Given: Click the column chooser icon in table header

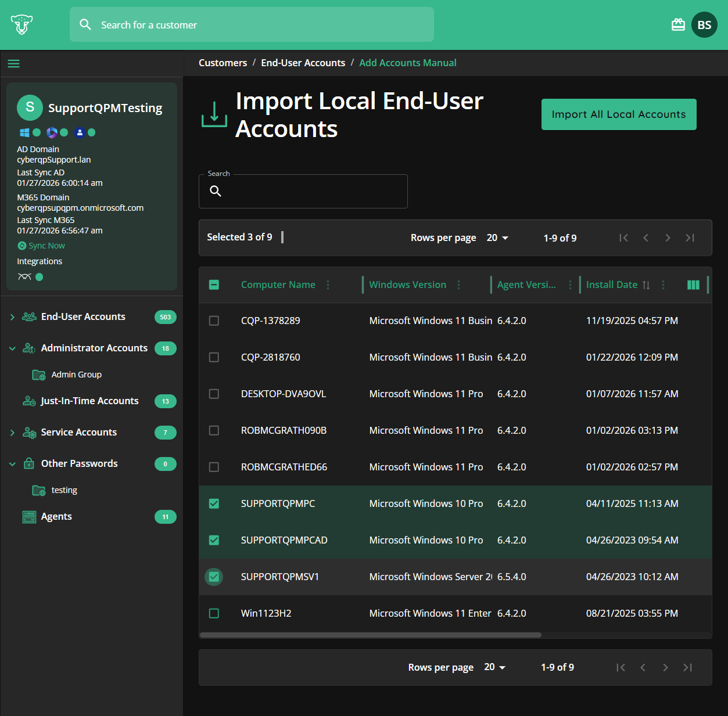Looking at the screenshot, I should (693, 285).
